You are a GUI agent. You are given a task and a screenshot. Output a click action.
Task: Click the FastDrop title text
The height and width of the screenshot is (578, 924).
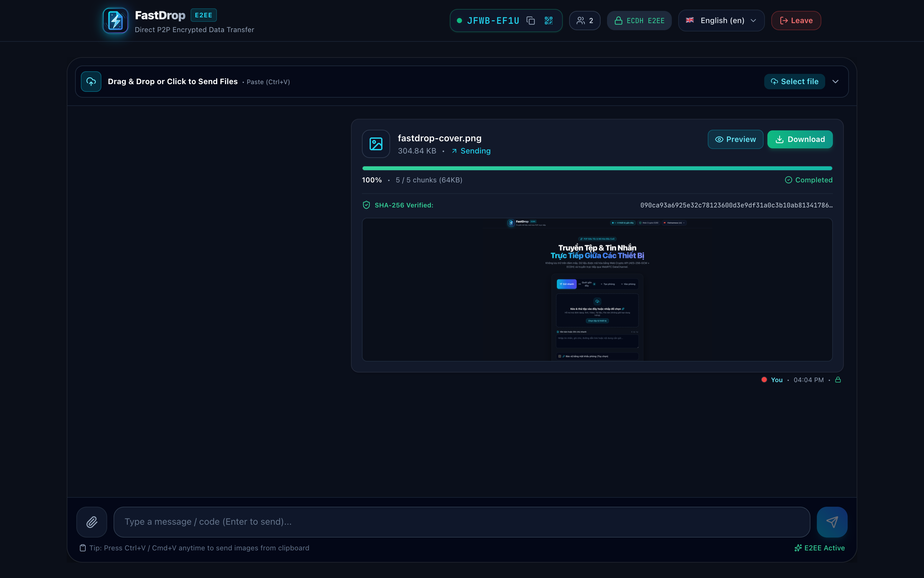pos(160,15)
